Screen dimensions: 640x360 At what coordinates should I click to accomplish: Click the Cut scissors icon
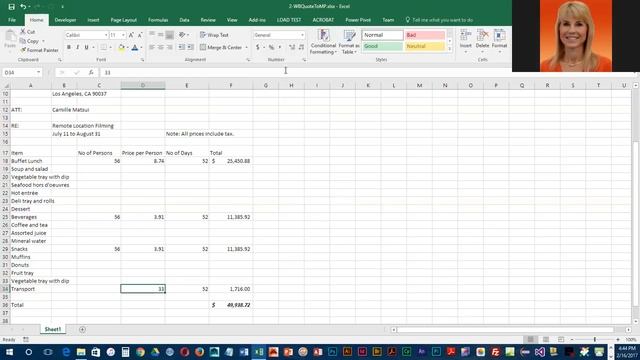click(x=23, y=31)
